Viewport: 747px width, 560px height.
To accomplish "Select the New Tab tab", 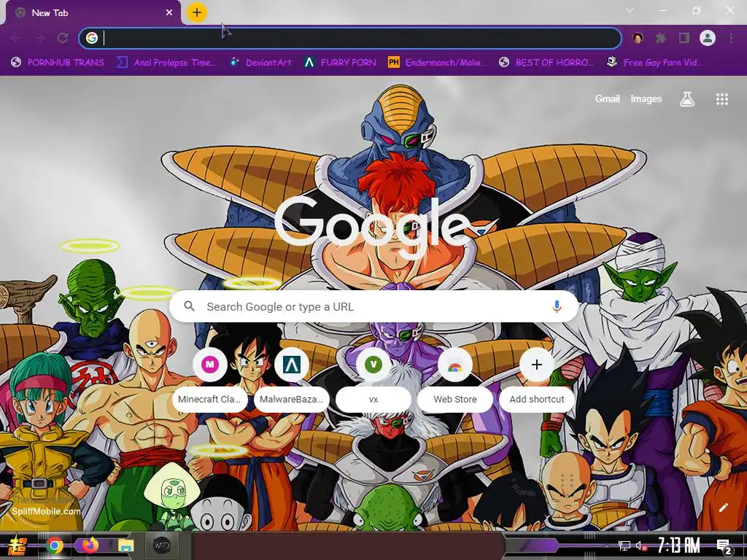I will click(x=93, y=13).
